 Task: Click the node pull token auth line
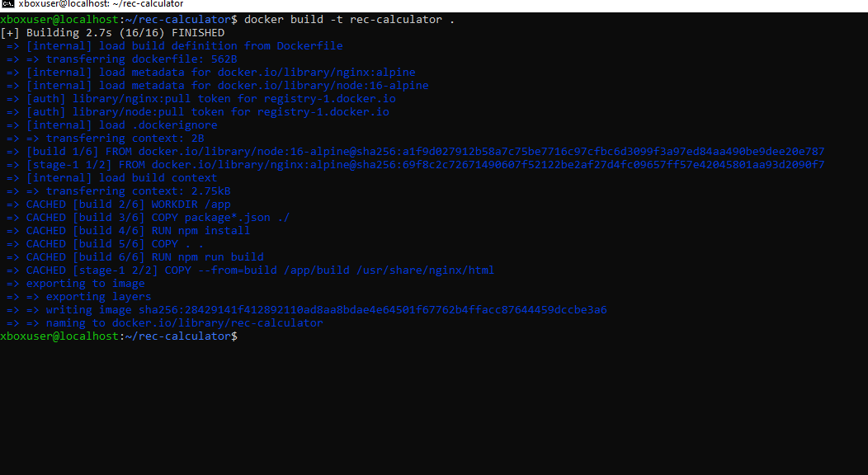(208, 112)
